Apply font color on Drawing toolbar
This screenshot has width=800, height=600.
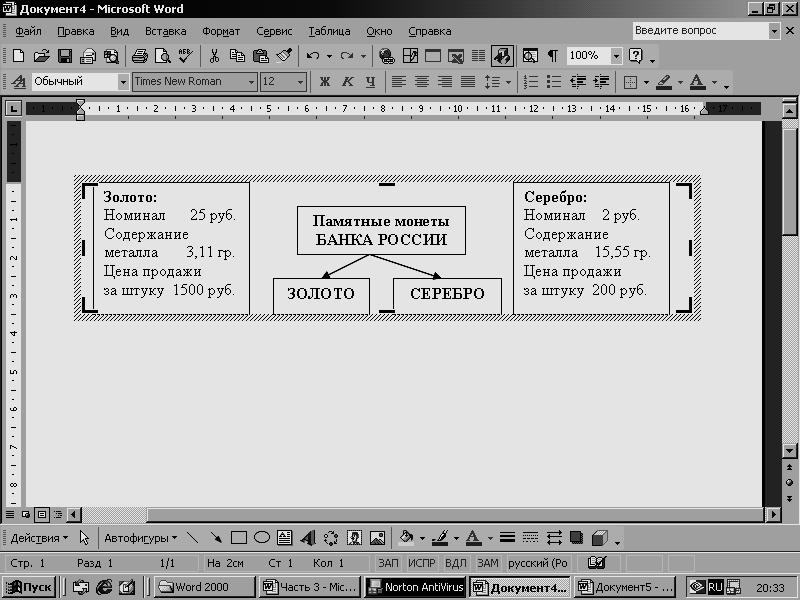[473, 538]
